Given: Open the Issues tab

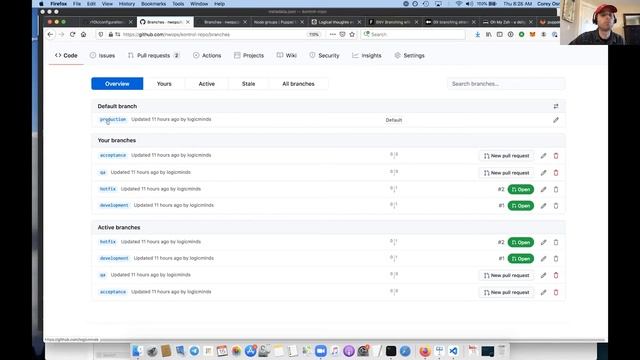Looking at the screenshot, I should (102, 56).
